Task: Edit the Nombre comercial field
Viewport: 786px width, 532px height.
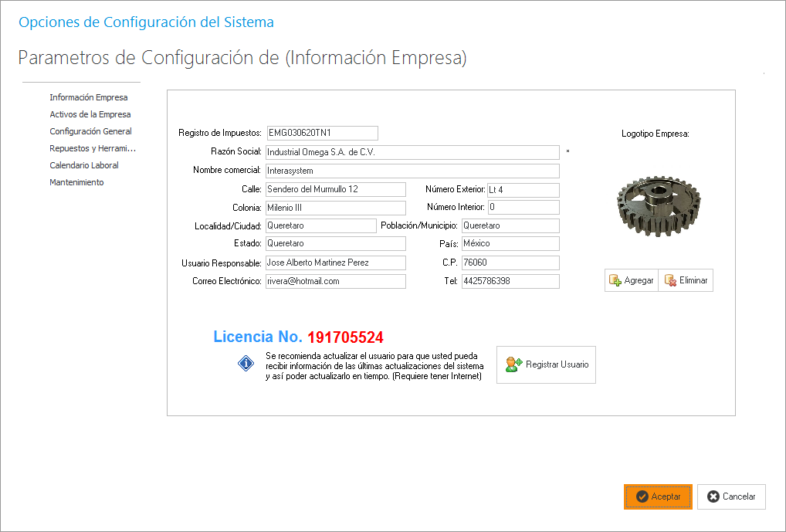Action: [x=412, y=171]
